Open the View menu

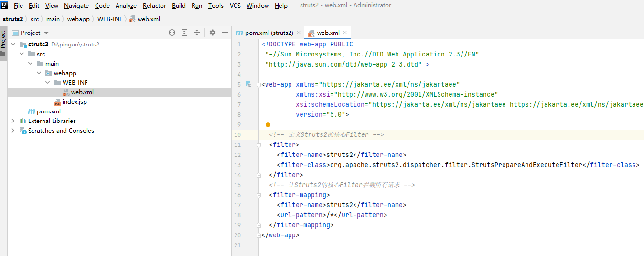[52, 5]
